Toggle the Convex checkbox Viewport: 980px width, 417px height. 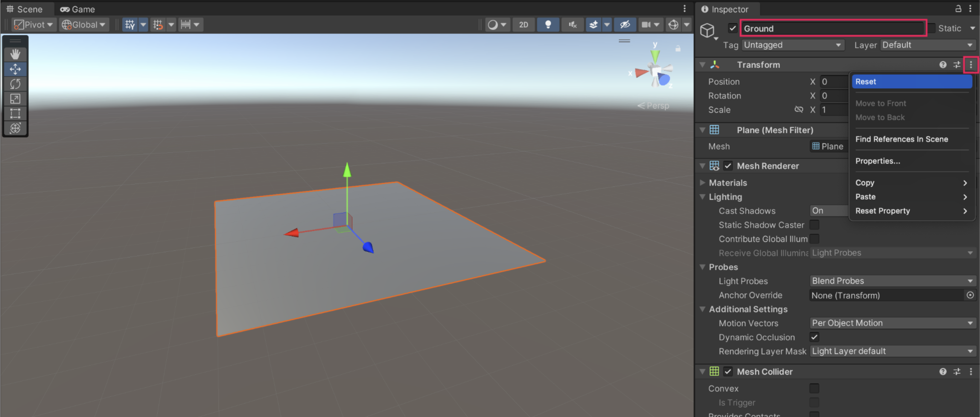click(814, 389)
